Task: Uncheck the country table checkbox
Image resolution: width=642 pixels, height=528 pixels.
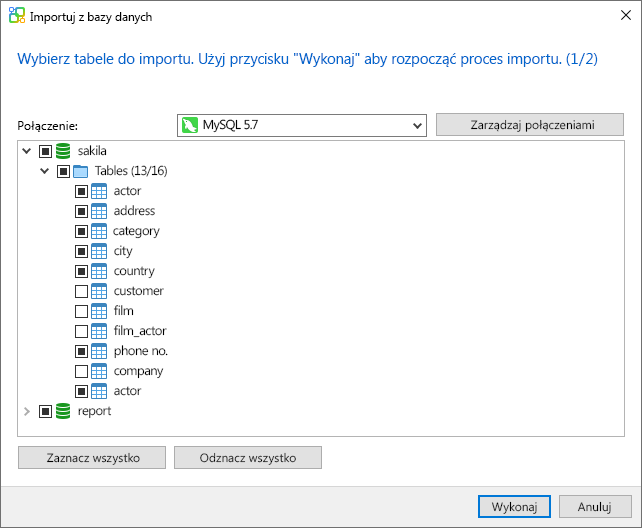Action: [x=81, y=271]
